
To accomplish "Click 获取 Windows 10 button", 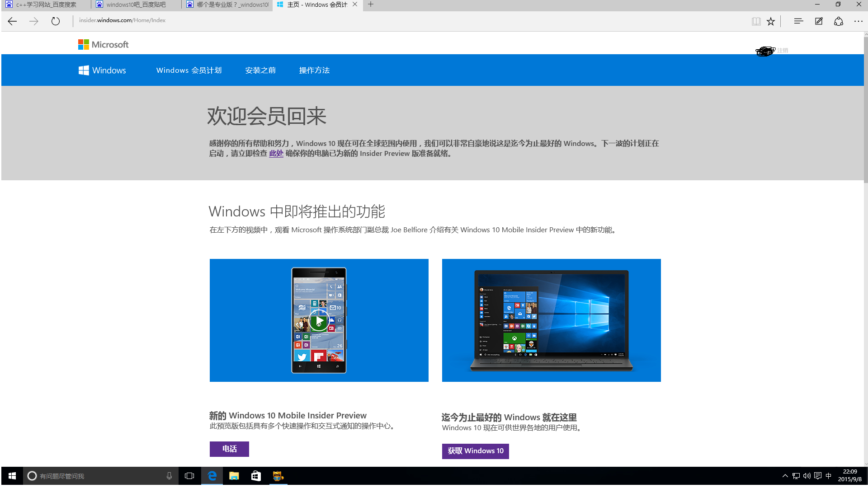I will 475,451.
